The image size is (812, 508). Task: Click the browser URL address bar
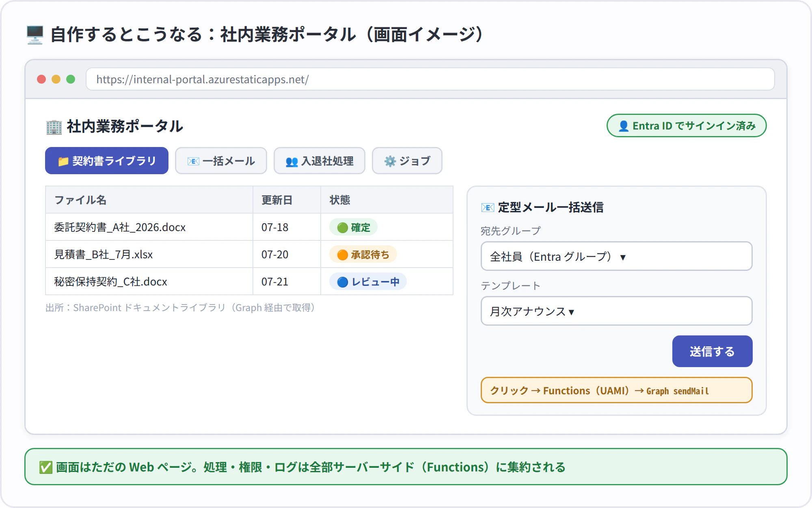pyautogui.click(x=430, y=79)
